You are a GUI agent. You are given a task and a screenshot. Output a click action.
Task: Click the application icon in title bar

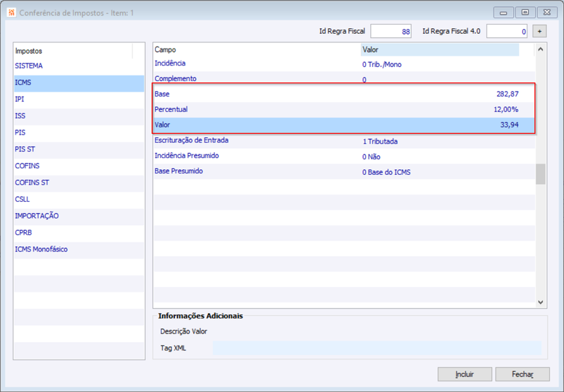(x=11, y=13)
